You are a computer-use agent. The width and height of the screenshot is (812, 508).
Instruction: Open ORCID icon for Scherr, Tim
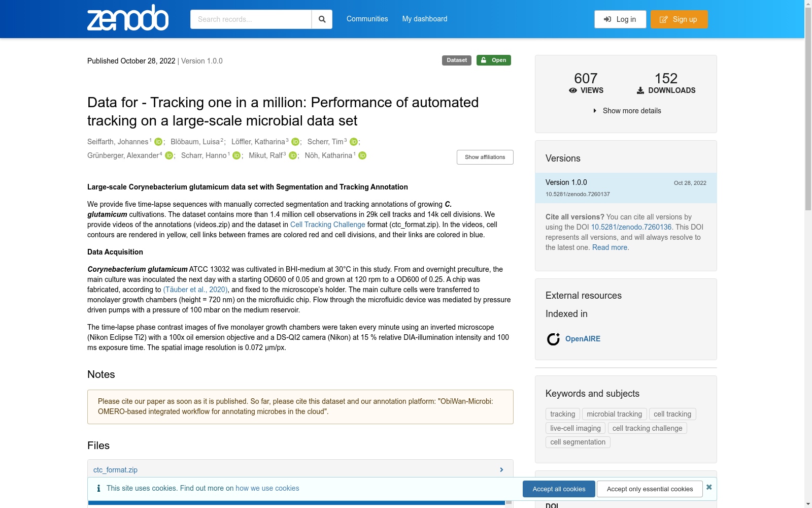354,142
